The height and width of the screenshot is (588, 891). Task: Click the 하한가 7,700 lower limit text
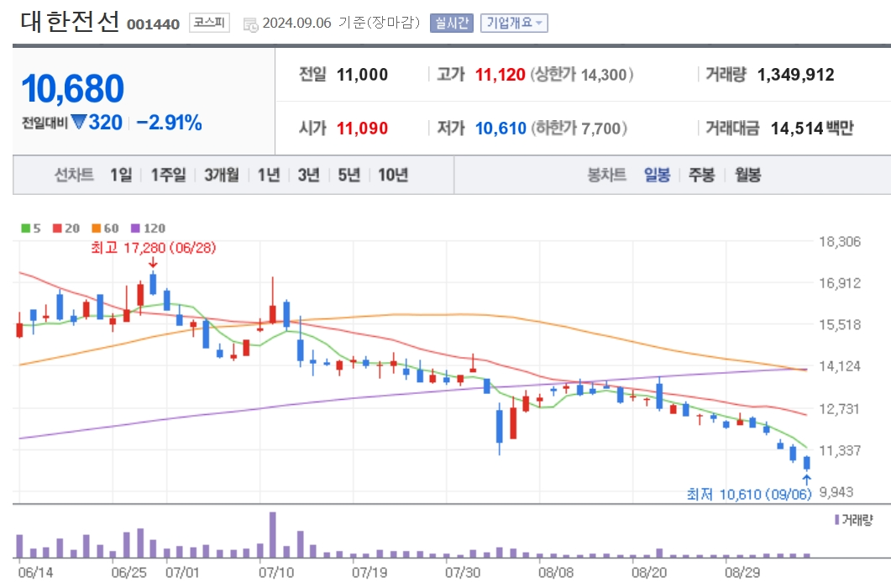(579, 128)
